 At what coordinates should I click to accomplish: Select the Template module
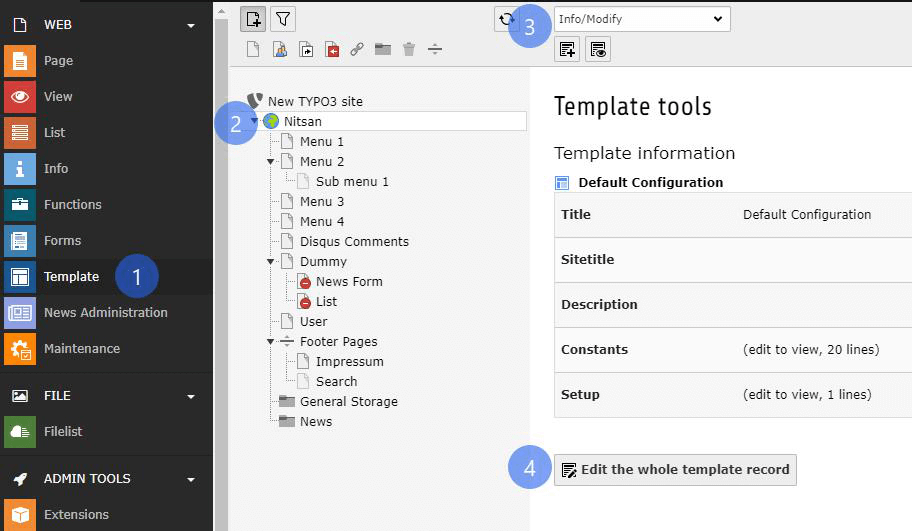pyautogui.click(x=71, y=277)
